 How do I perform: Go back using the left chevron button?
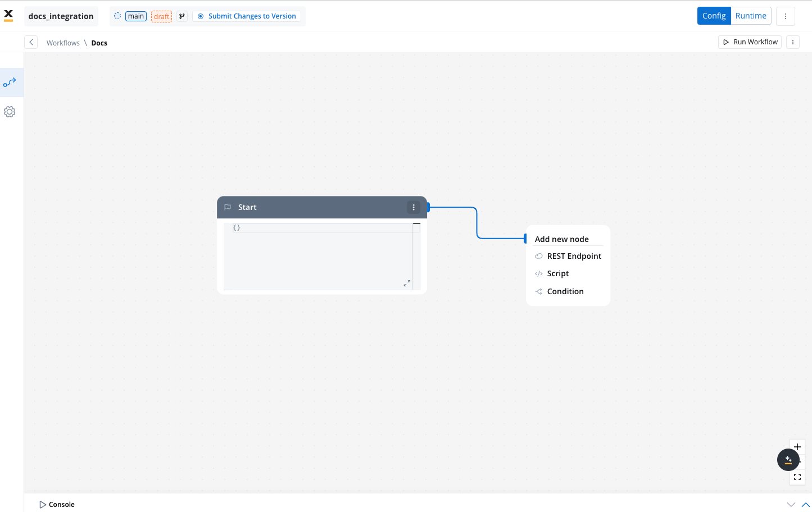coord(31,42)
